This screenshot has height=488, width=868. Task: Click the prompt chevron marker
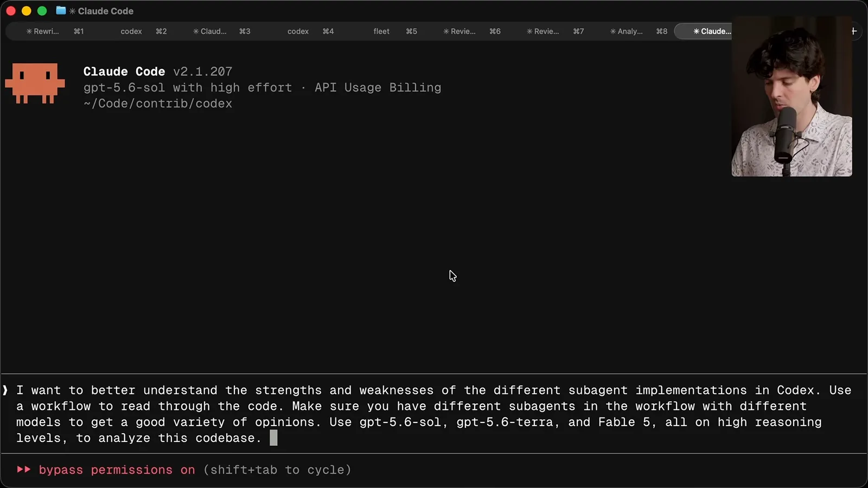[5, 390]
